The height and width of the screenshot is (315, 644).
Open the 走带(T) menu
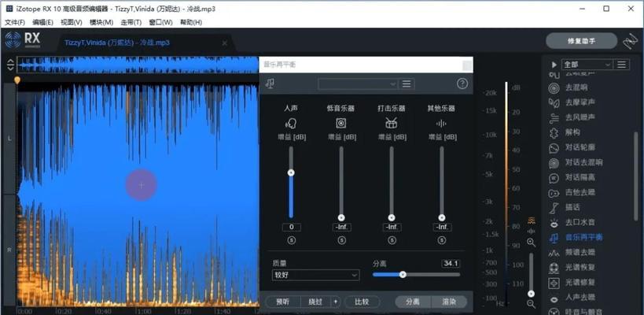tap(131, 22)
